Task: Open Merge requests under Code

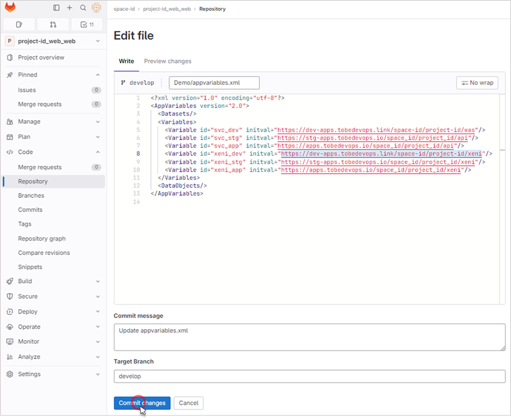Action: pyautogui.click(x=54, y=167)
